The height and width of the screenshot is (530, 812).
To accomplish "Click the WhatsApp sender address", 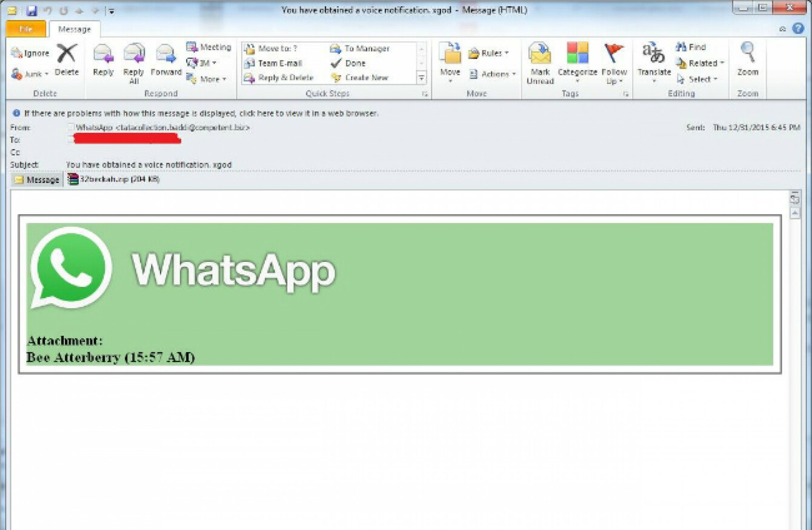I will click(x=162, y=127).
